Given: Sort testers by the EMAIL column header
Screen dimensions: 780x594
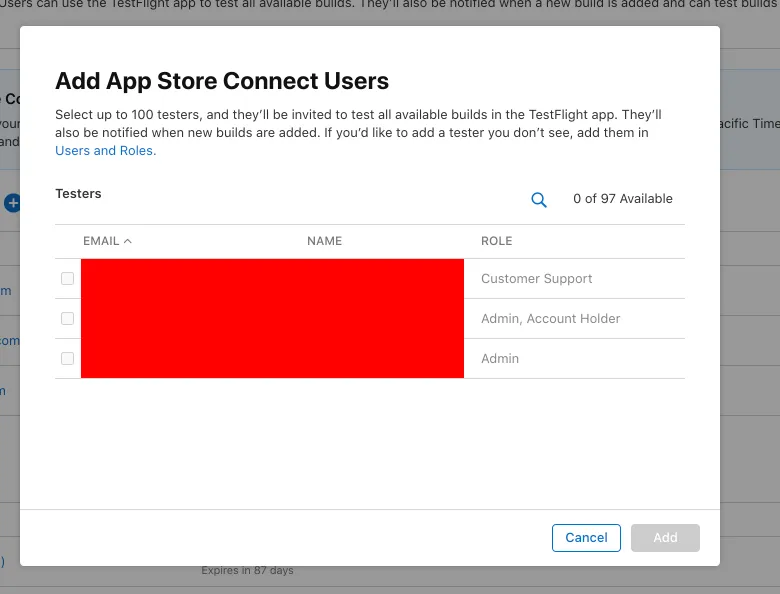Looking at the screenshot, I should pos(107,241).
